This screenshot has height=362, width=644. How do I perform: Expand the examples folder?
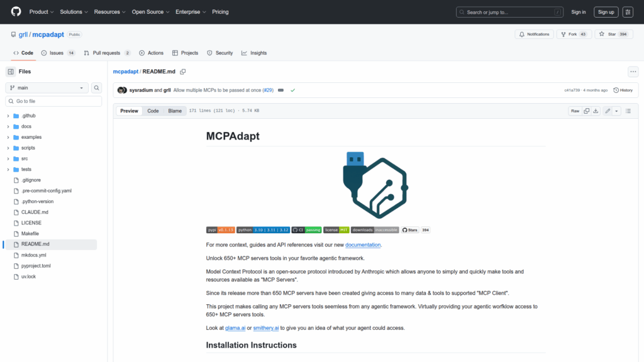click(x=8, y=137)
